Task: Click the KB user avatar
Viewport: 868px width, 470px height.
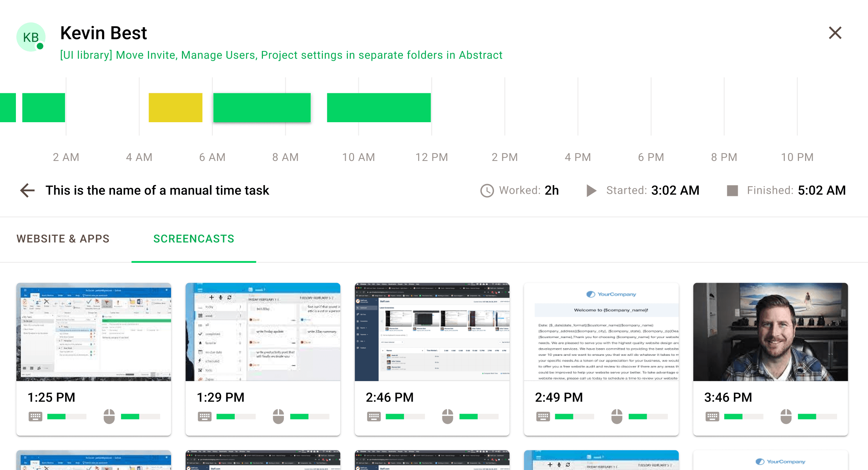Action: [x=31, y=37]
